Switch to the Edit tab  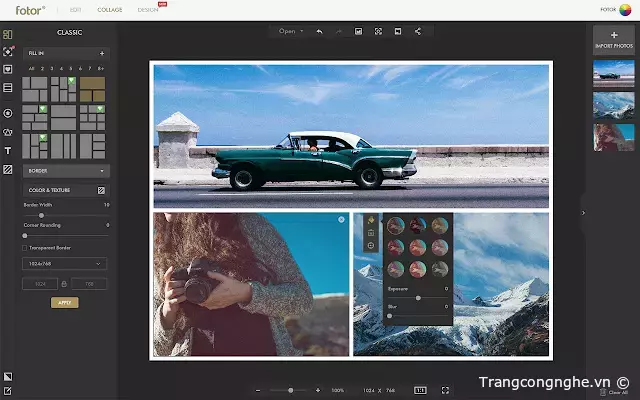[x=76, y=9]
